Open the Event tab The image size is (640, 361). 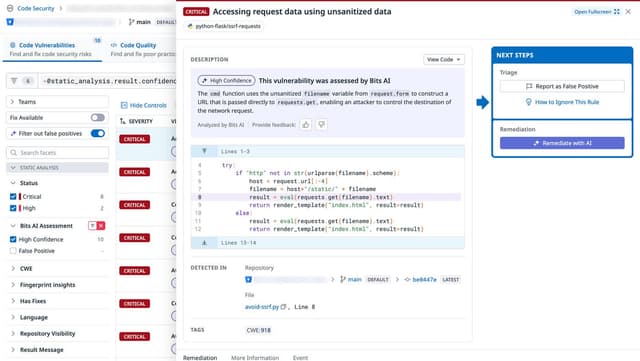[300, 357]
